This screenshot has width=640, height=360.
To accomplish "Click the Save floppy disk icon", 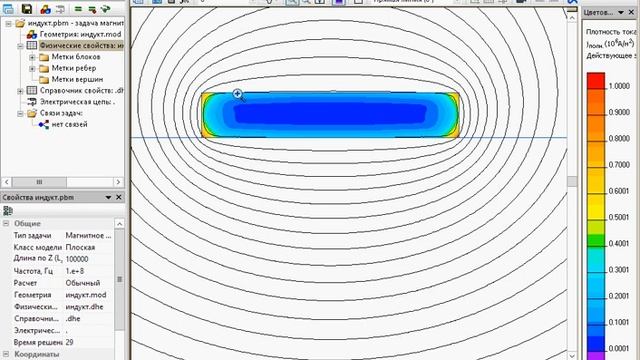I will click(x=27, y=9).
